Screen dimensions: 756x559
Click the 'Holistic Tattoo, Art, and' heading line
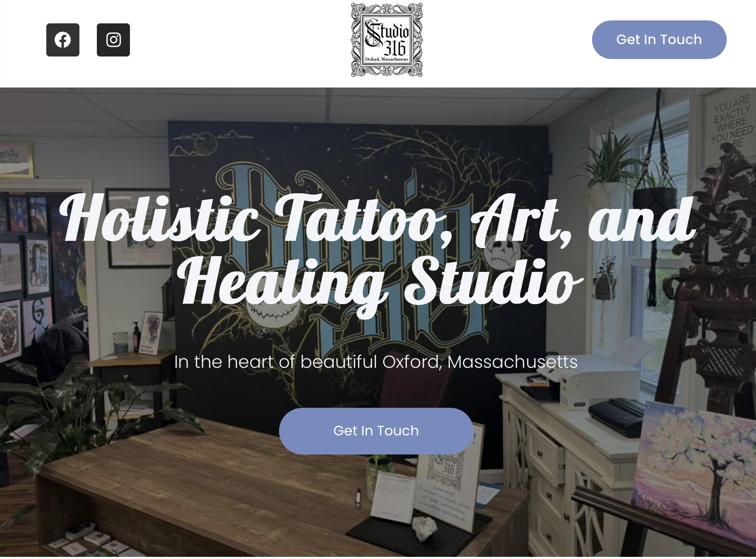(x=378, y=220)
